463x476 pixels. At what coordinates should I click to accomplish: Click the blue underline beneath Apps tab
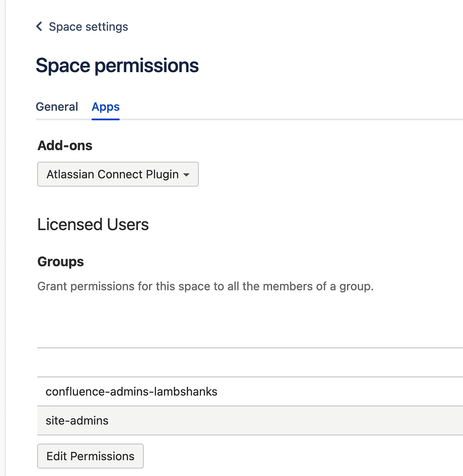pos(105,119)
